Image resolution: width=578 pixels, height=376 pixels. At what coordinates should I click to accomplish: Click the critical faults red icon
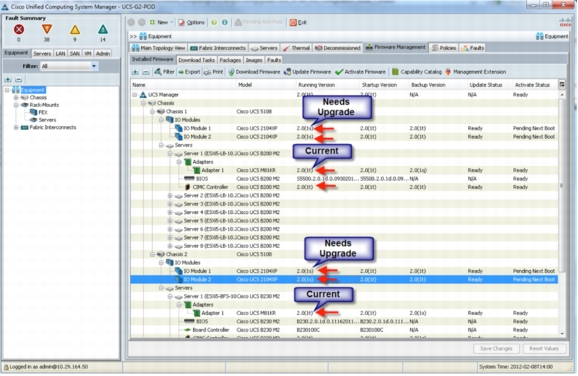click(19, 29)
